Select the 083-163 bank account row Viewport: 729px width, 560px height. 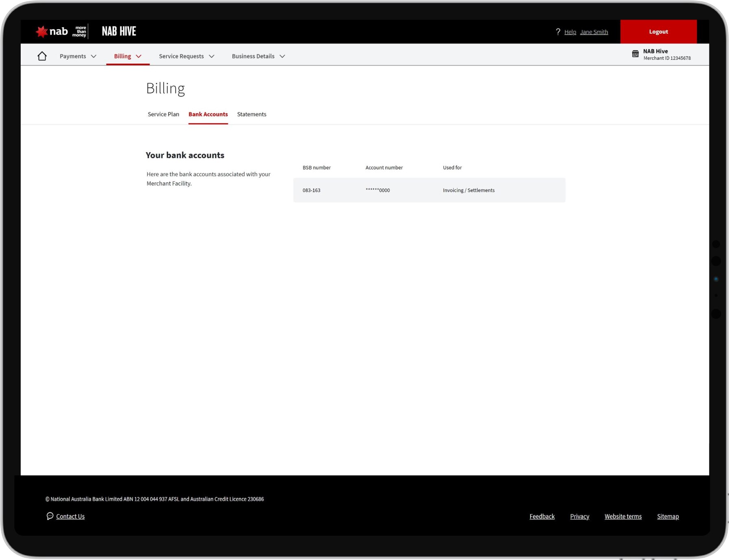429,190
